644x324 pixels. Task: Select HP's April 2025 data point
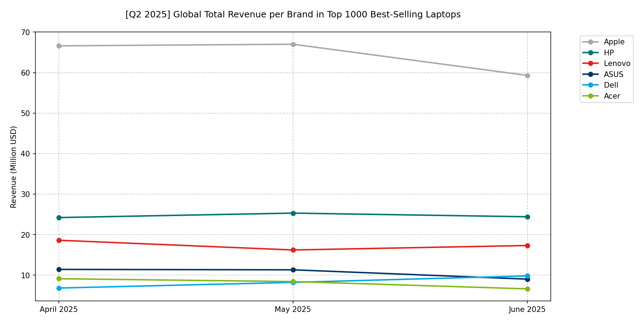[x=59, y=218]
